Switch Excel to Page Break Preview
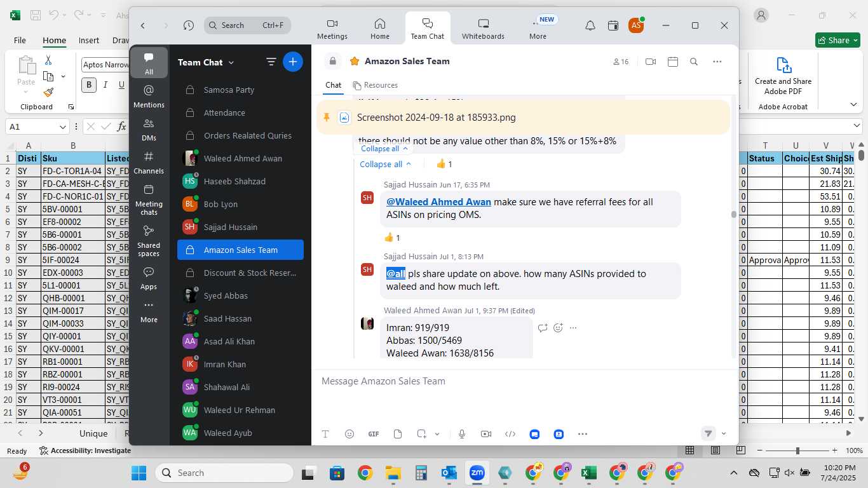The image size is (868, 488). [x=741, y=451]
